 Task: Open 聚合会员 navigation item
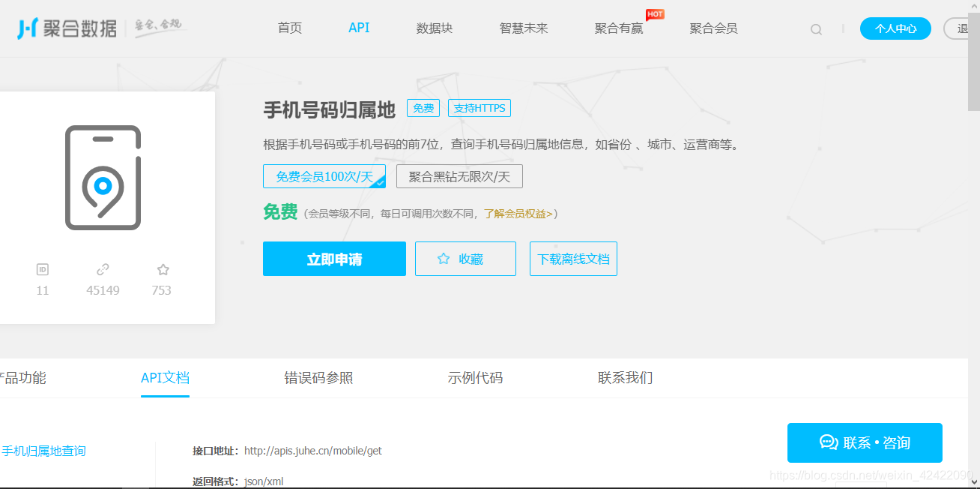[x=713, y=28]
